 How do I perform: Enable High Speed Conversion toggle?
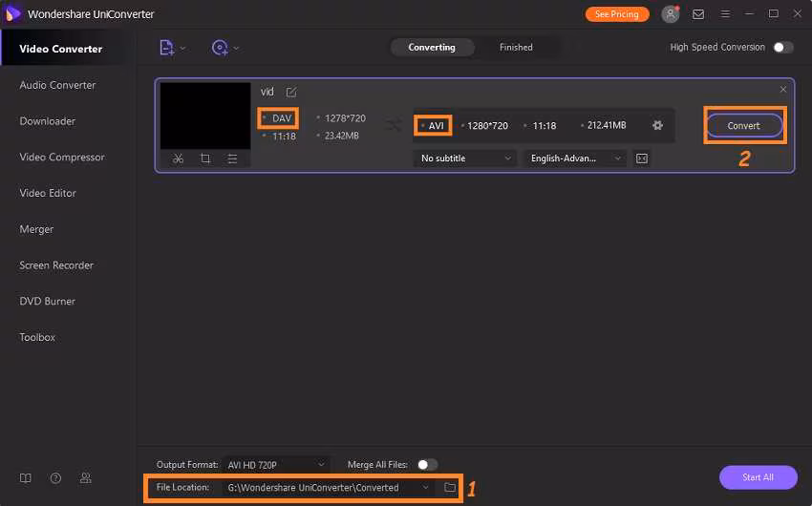click(783, 47)
